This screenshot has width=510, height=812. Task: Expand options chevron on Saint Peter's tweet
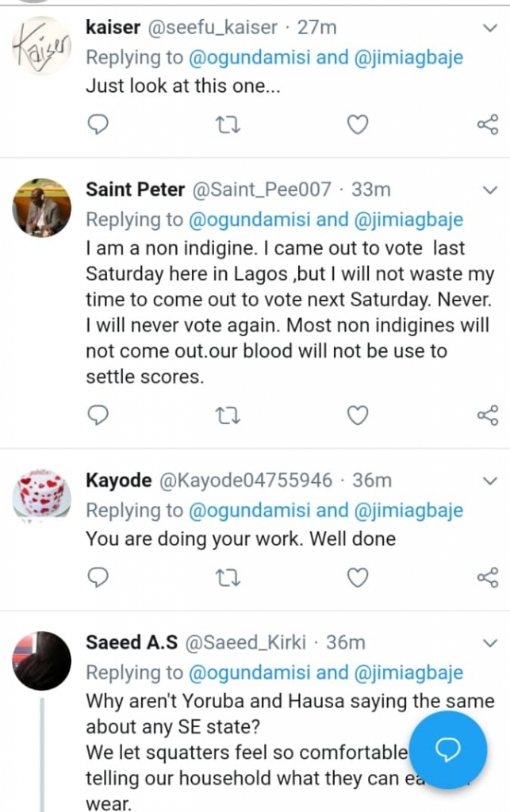(490, 190)
